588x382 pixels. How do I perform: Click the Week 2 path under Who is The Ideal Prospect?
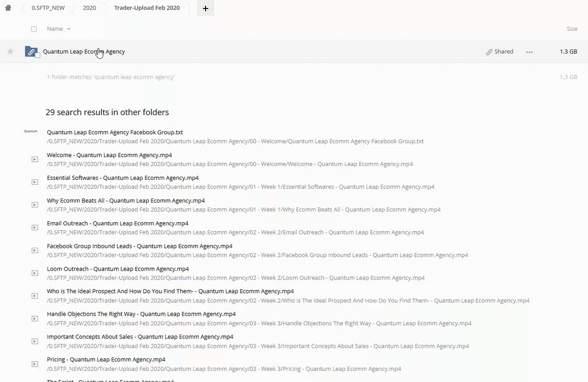(288, 301)
